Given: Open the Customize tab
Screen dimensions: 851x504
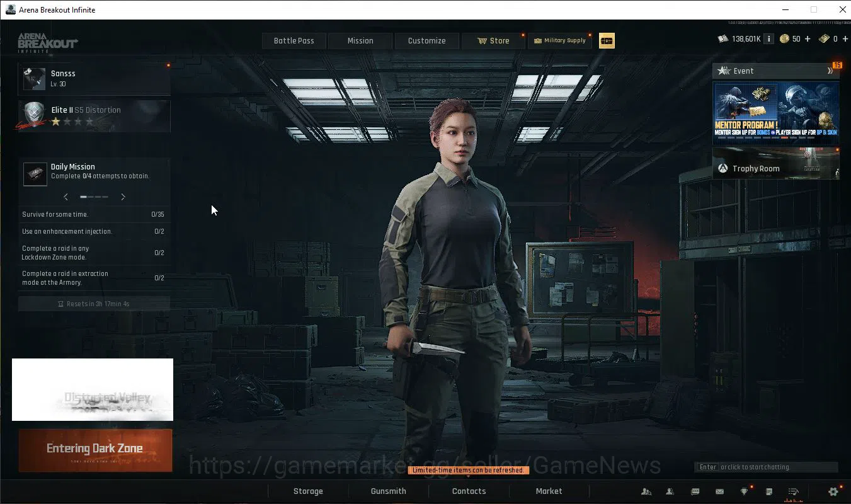Looking at the screenshot, I should point(426,41).
